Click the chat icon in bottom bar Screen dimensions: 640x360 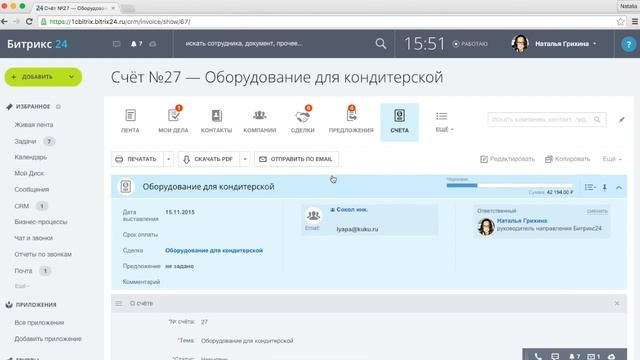(x=555, y=356)
